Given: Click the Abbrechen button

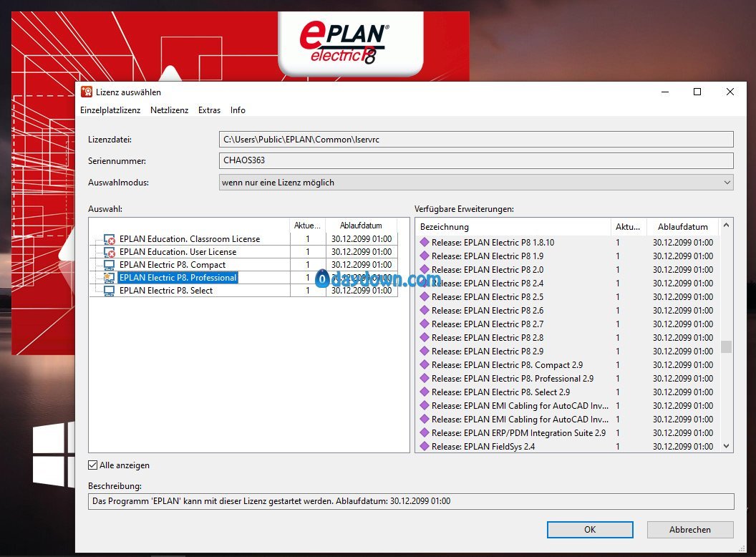Looking at the screenshot, I should click(690, 530).
